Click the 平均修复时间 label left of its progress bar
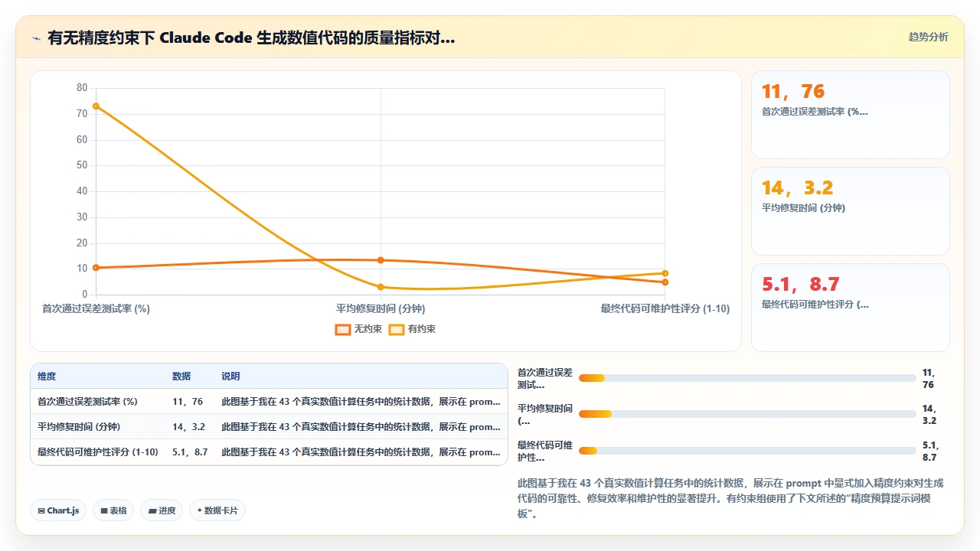The image size is (980, 551). [x=545, y=414]
